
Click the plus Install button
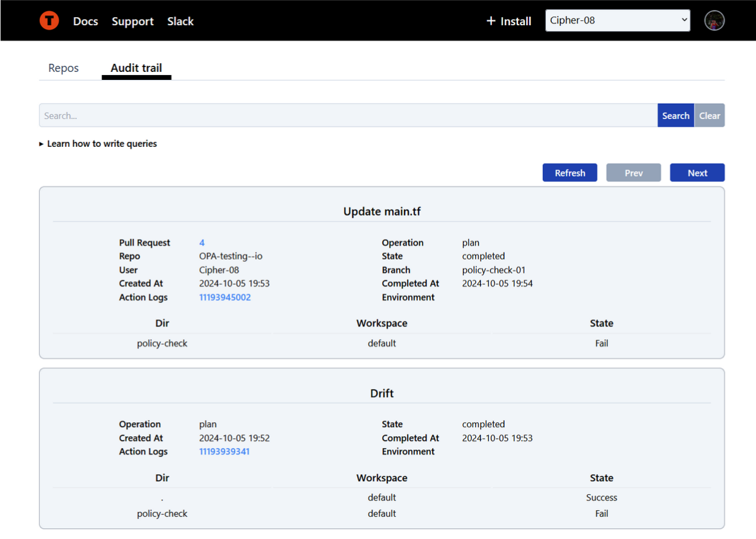pos(508,21)
